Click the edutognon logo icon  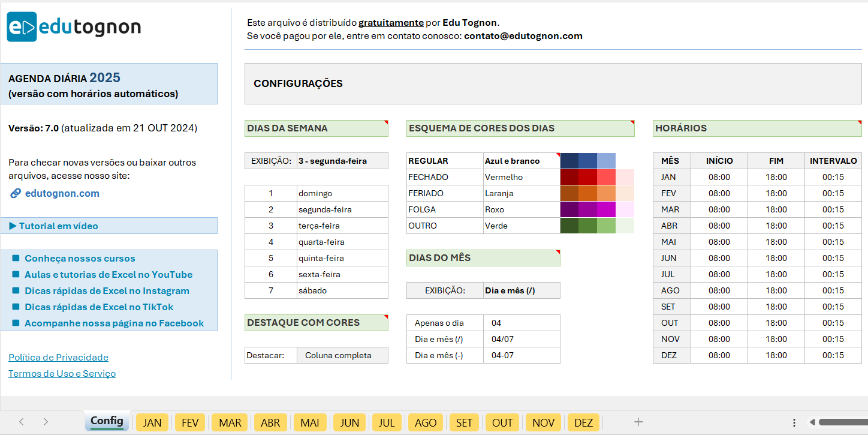pyautogui.click(x=22, y=27)
